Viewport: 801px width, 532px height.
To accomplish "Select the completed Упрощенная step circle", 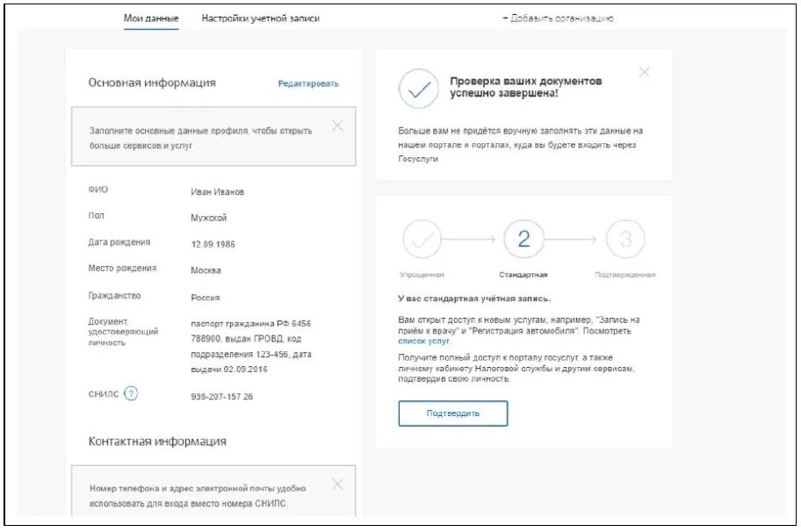I will (x=422, y=239).
